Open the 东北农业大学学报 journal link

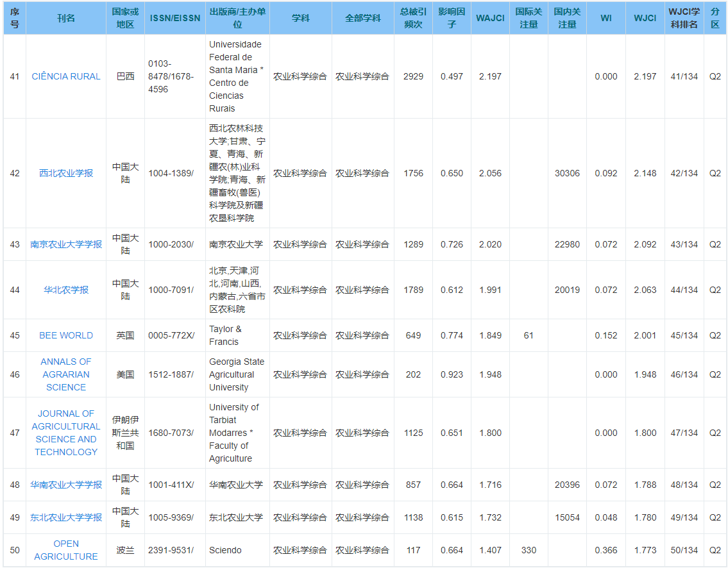(x=66, y=517)
